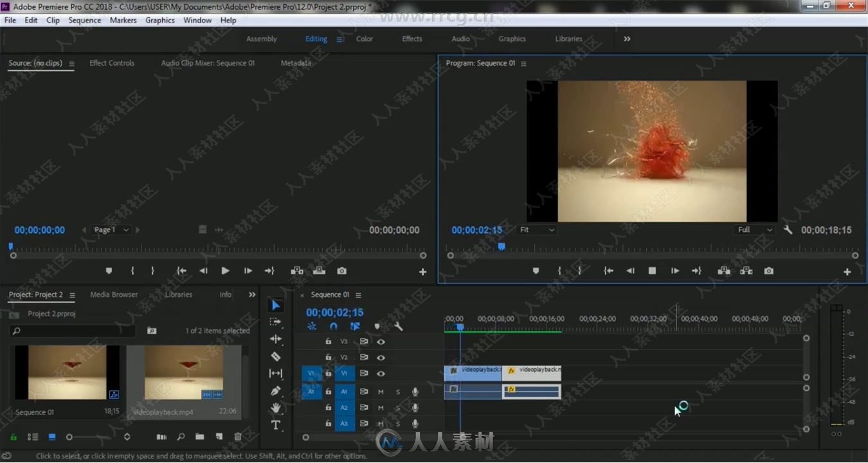The height and width of the screenshot is (463, 868).
Task: Click Mark In in Program monitor
Action: pos(559,271)
